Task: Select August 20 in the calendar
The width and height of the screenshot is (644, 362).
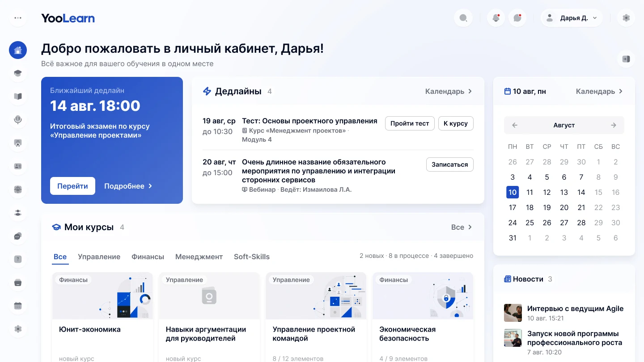Action: click(564, 207)
